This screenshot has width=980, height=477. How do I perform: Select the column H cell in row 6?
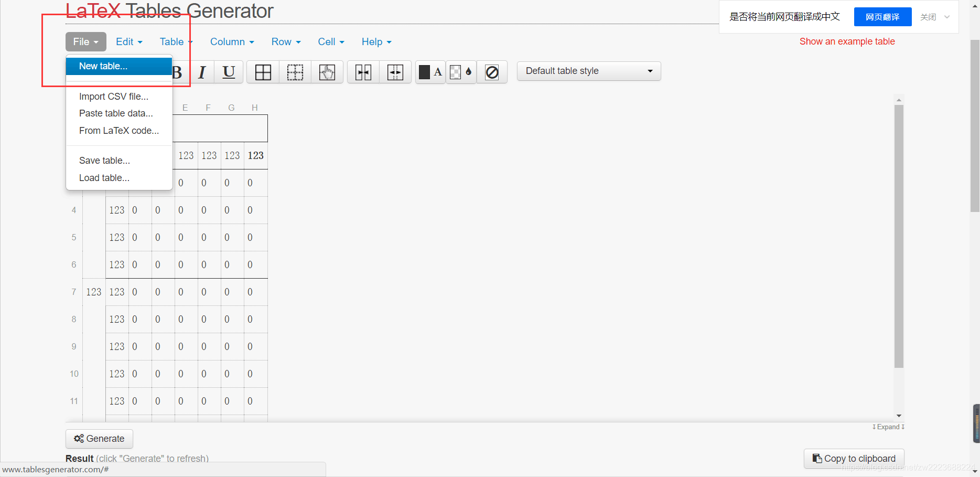256,264
